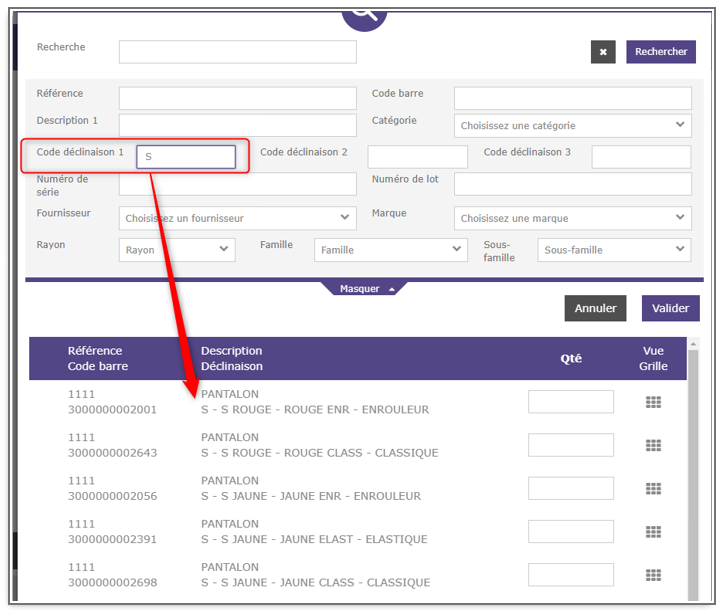Focus the Numéro de lot field
The width and height of the screenshot is (723, 612).
[573, 184]
